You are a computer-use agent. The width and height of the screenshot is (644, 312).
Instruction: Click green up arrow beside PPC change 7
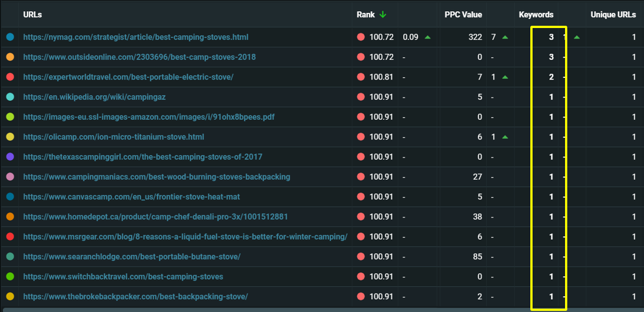(x=505, y=37)
